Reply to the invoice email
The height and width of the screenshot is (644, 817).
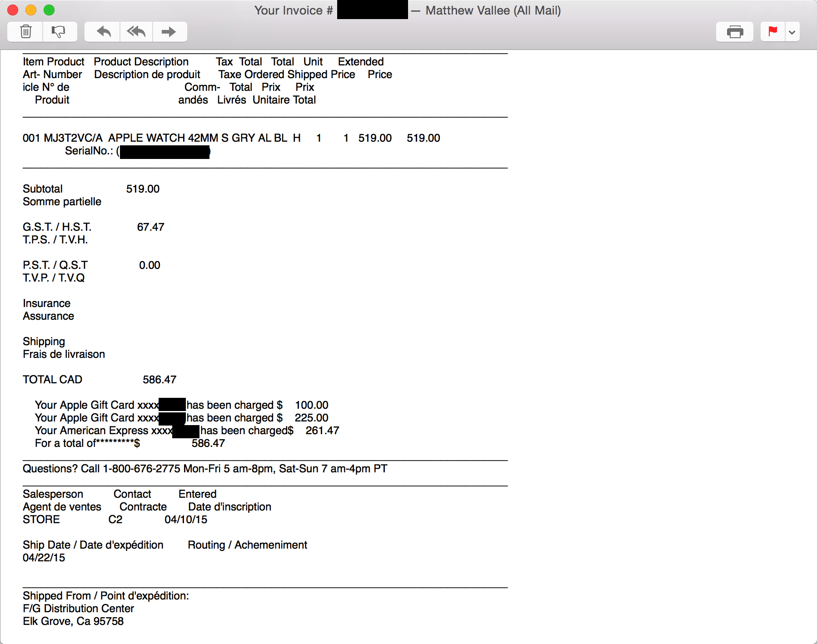[103, 32]
